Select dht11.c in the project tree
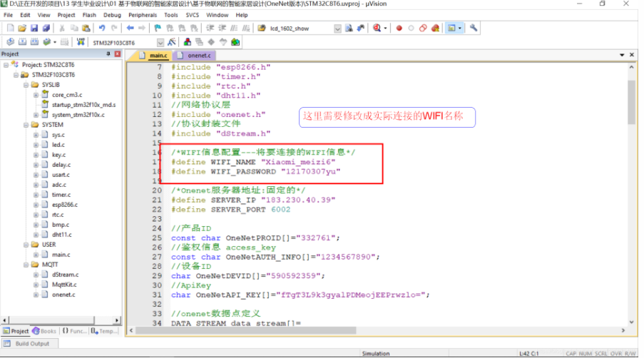 click(x=61, y=235)
